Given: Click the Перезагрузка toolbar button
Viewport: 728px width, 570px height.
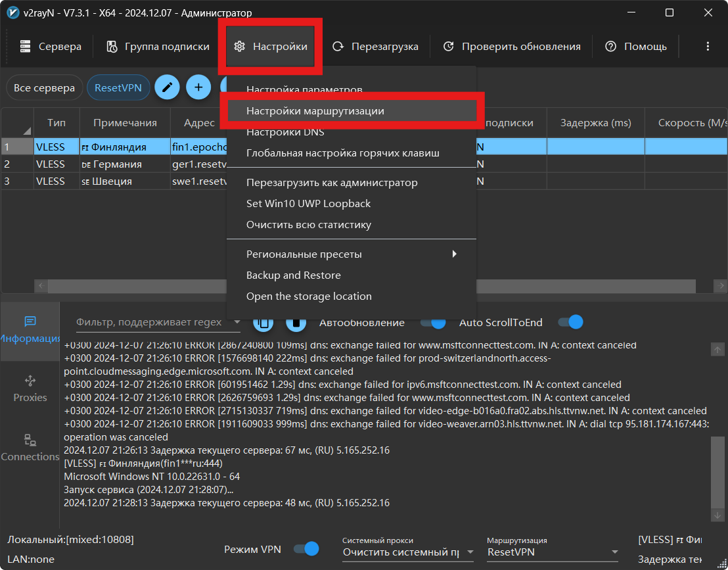Looking at the screenshot, I should [x=375, y=47].
